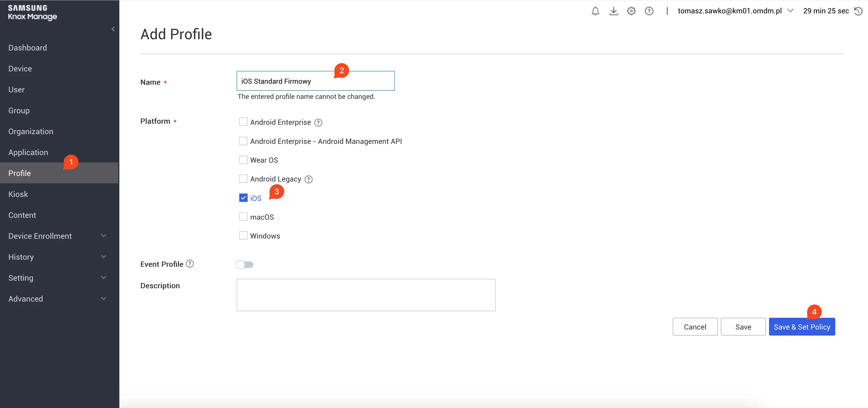Select Profile in the sidebar
Viewport: 868px width, 408px height.
[59, 173]
